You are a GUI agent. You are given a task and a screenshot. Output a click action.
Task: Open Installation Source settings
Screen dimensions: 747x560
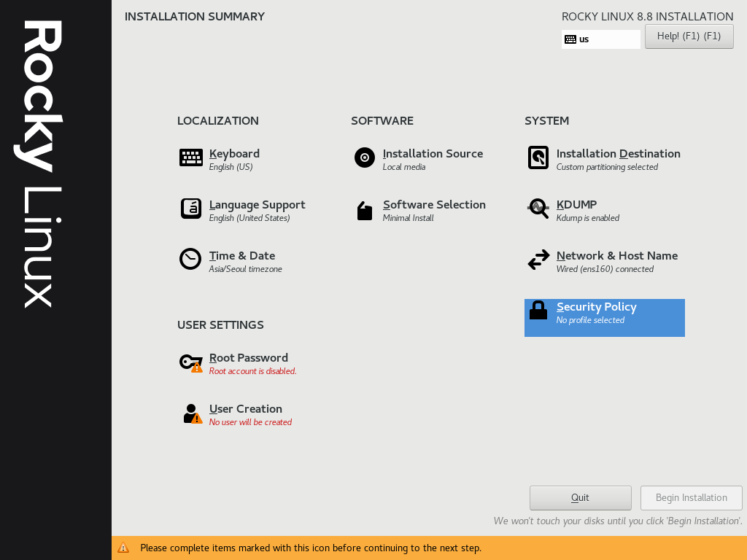[433, 154]
